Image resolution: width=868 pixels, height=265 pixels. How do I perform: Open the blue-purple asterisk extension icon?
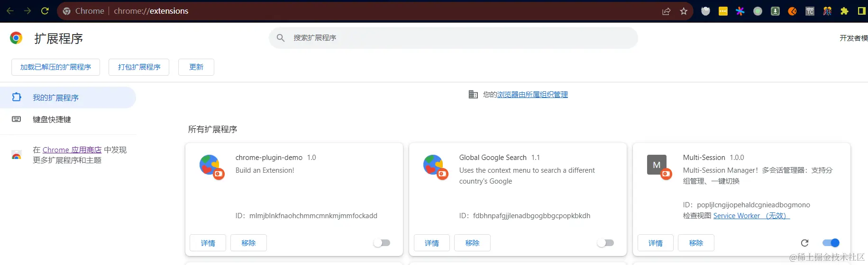(x=740, y=11)
